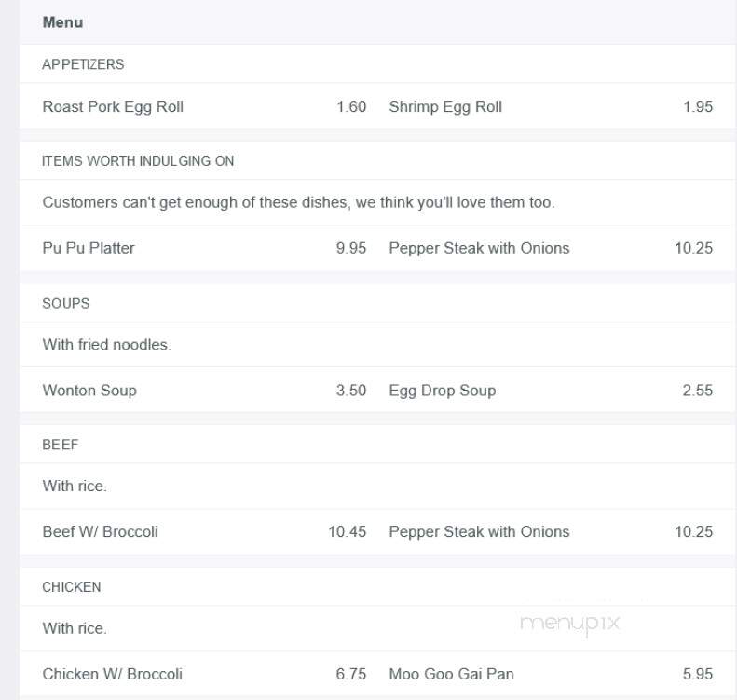Click Pepper Steak with Onions under indulging items

pyautogui.click(x=479, y=248)
